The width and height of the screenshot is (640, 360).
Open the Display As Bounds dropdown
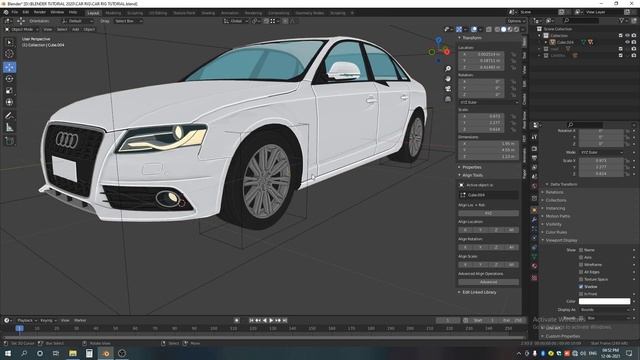coord(604,310)
